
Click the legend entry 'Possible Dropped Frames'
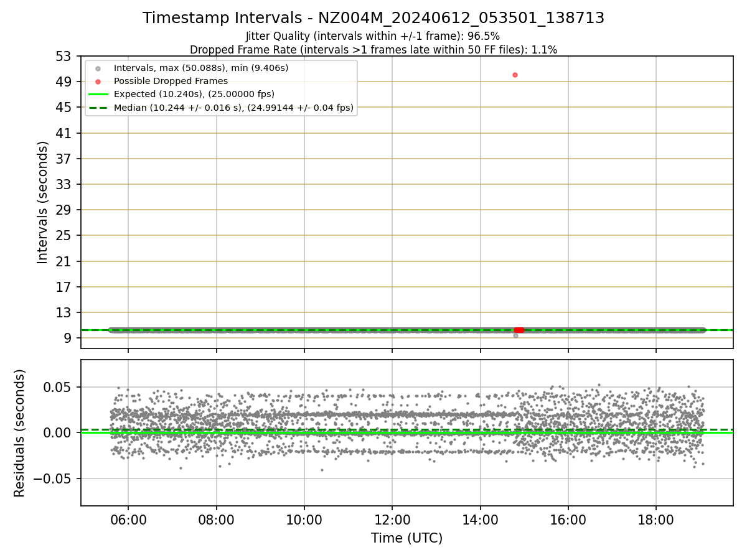click(171, 81)
